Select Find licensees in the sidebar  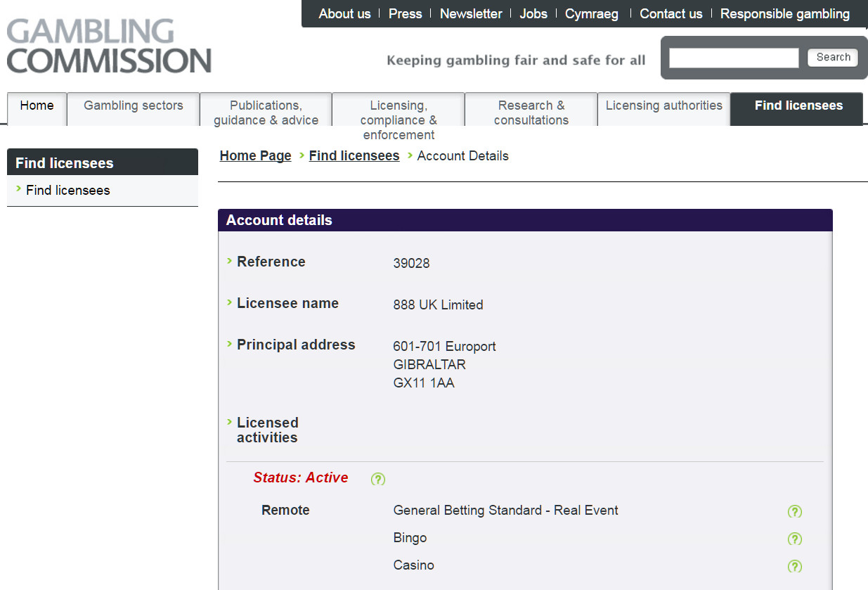(67, 190)
